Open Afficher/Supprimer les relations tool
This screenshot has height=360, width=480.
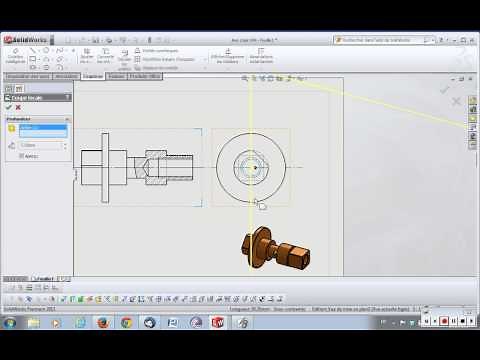click(x=228, y=56)
